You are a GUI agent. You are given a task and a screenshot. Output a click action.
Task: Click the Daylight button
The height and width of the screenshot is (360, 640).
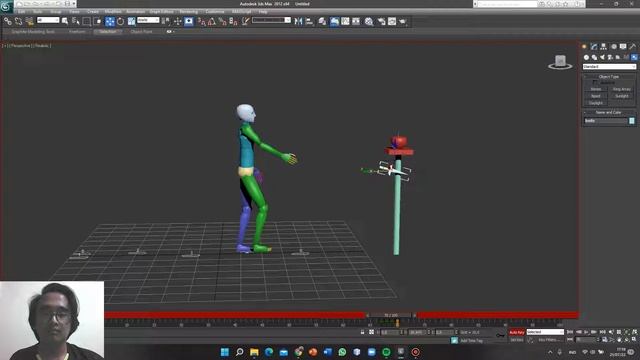pos(596,103)
